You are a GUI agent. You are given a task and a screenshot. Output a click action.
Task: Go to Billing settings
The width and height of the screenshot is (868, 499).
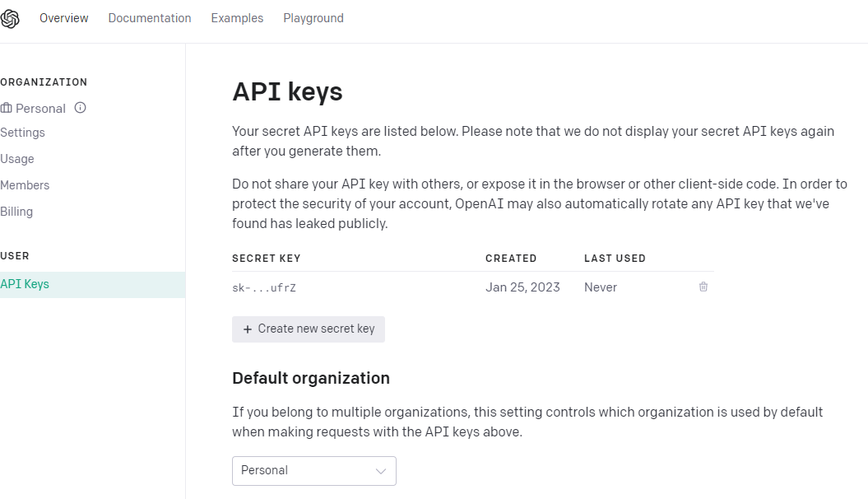[x=16, y=212]
